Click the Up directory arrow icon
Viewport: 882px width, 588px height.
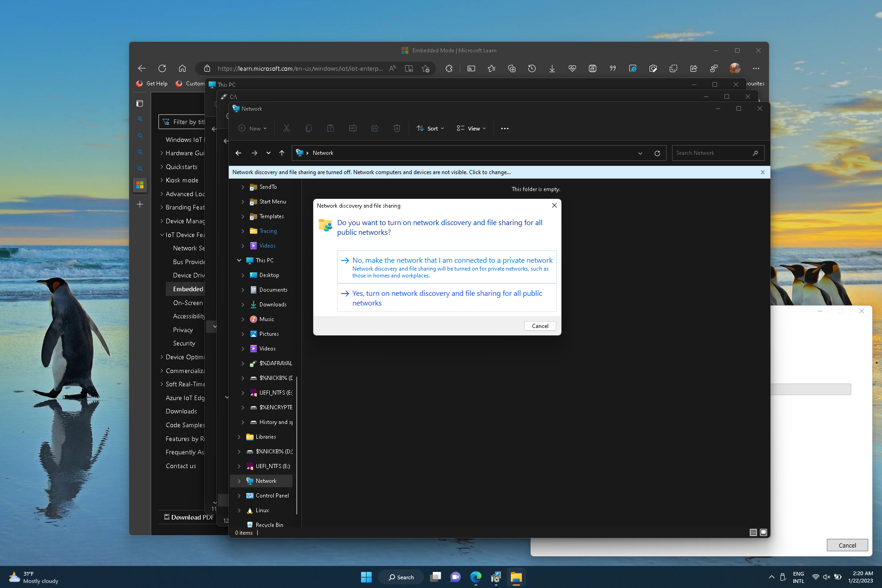point(282,153)
